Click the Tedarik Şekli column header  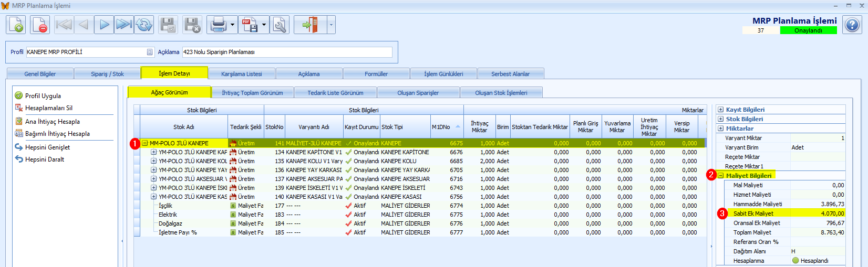(246, 127)
